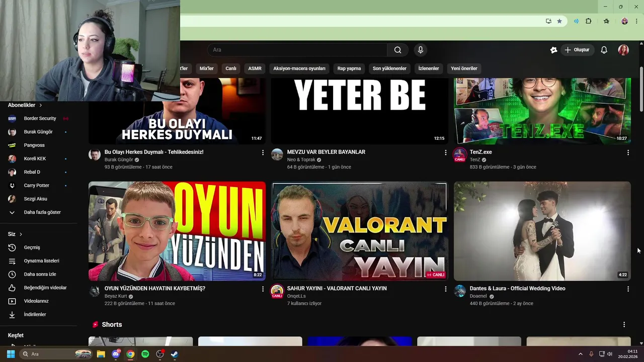Play the YETER BE thumbnail
This screenshot has width=644, height=362.
click(x=359, y=111)
